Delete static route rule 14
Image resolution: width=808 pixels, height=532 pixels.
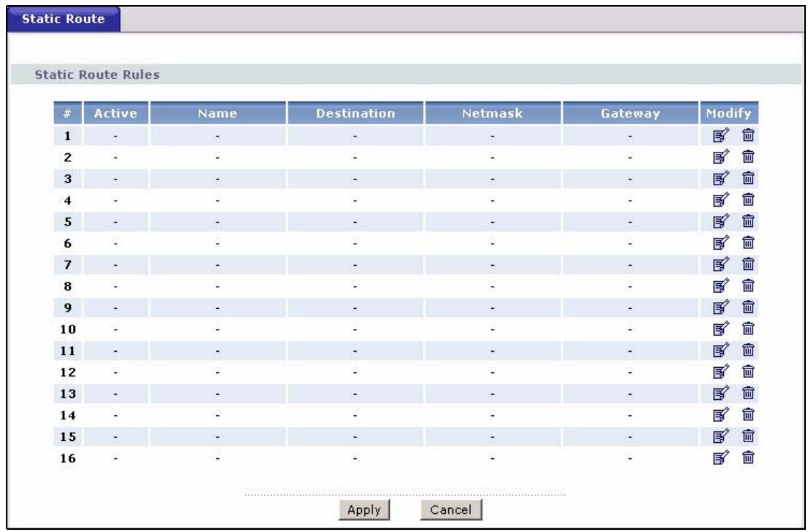pyautogui.click(x=748, y=415)
